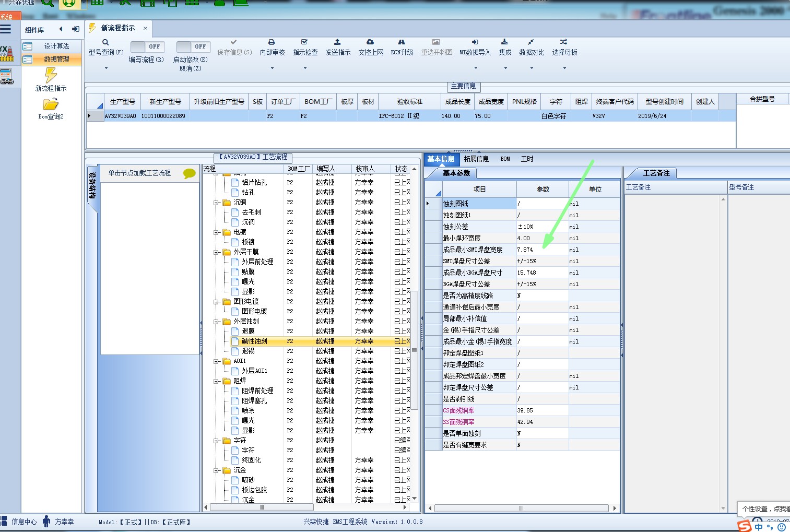Viewport: 790px width, 532px height.
Task: Select the 基本信息 tab
Action: (441, 159)
